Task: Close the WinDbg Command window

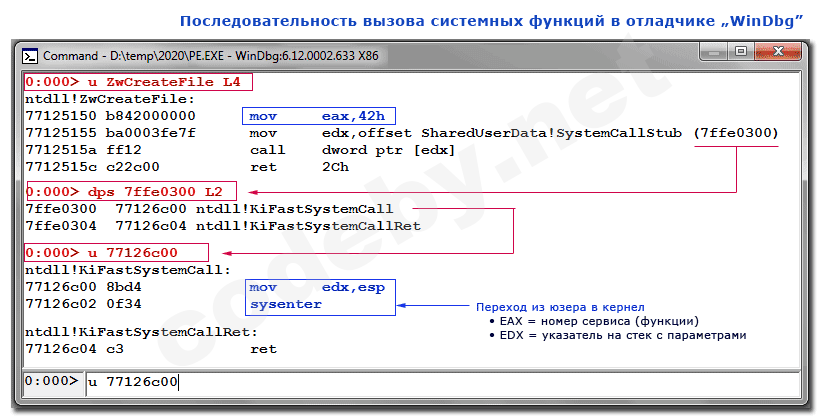Action: click(778, 51)
